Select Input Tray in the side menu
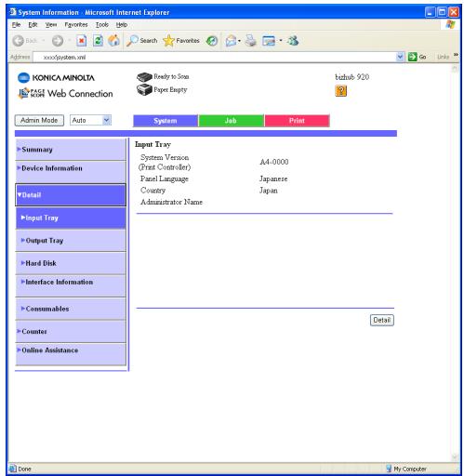The height and width of the screenshot is (476, 464). [x=71, y=218]
